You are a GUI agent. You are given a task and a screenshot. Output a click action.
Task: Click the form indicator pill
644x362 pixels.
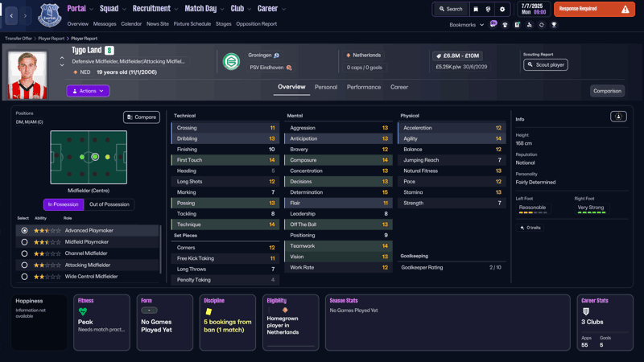pyautogui.click(x=149, y=311)
